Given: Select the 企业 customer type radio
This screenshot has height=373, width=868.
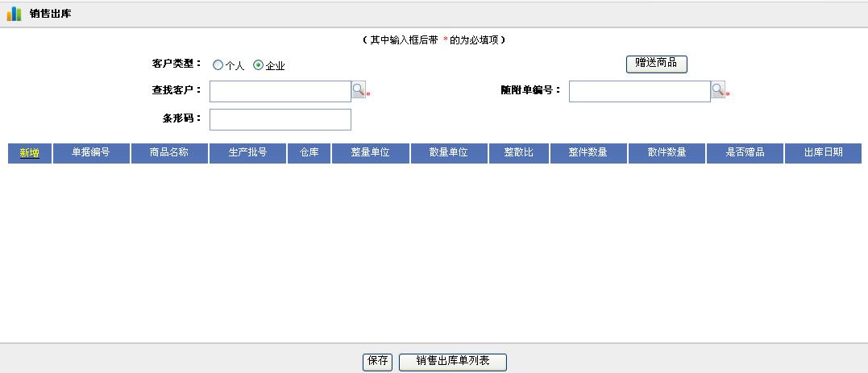Looking at the screenshot, I should click(x=258, y=65).
